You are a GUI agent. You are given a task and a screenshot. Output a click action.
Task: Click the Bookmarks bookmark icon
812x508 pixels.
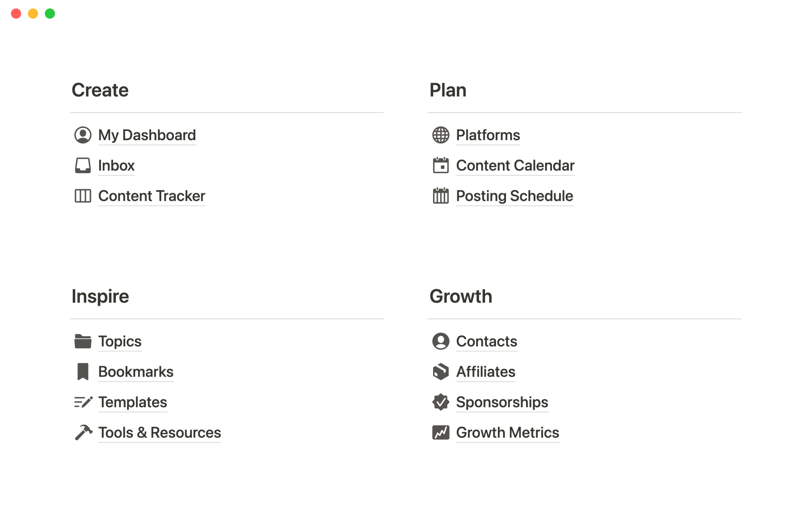[x=83, y=372]
